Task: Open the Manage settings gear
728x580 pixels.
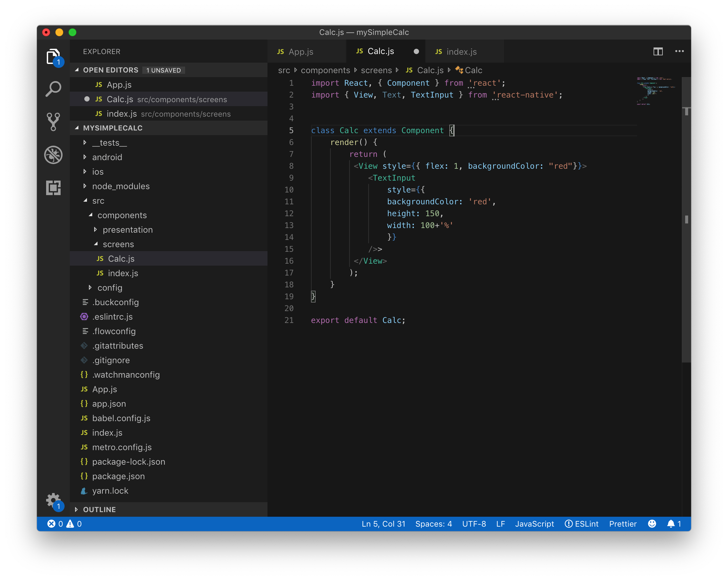Action: click(x=53, y=501)
